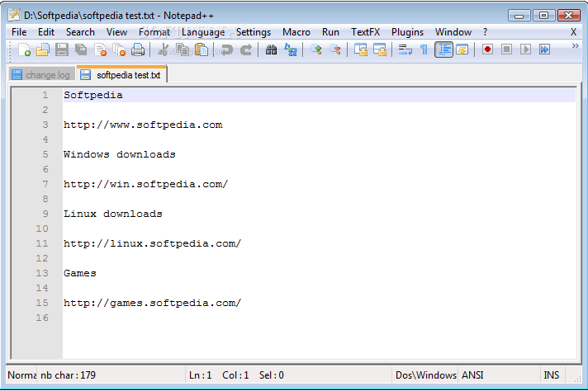588x391 pixels.
Task: Click the Open file folder icon
Action: click(43, 49)
